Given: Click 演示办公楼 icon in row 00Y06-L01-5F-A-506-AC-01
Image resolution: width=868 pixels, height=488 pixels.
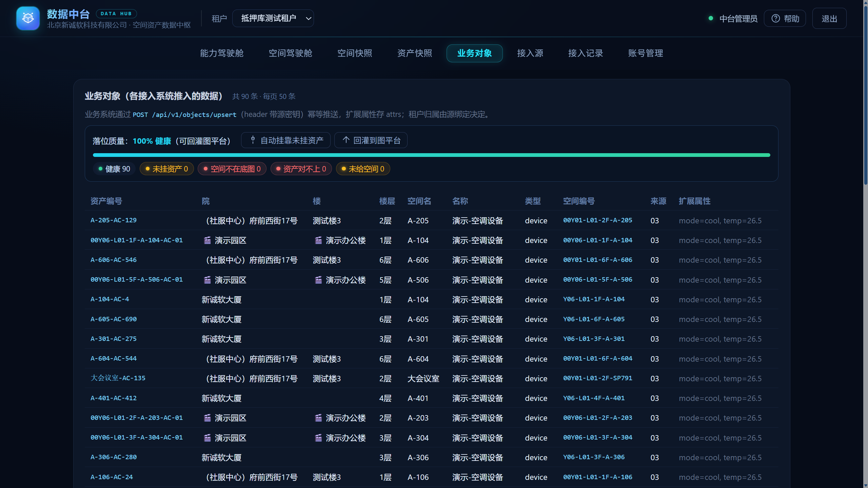Looking at the screenshot, I should point(318,280).
